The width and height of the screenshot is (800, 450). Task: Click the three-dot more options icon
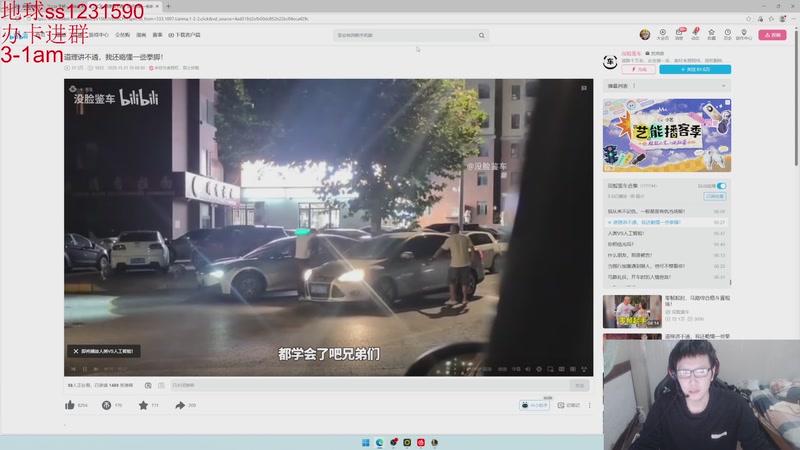pyautogui.click(x=589, y=405)
